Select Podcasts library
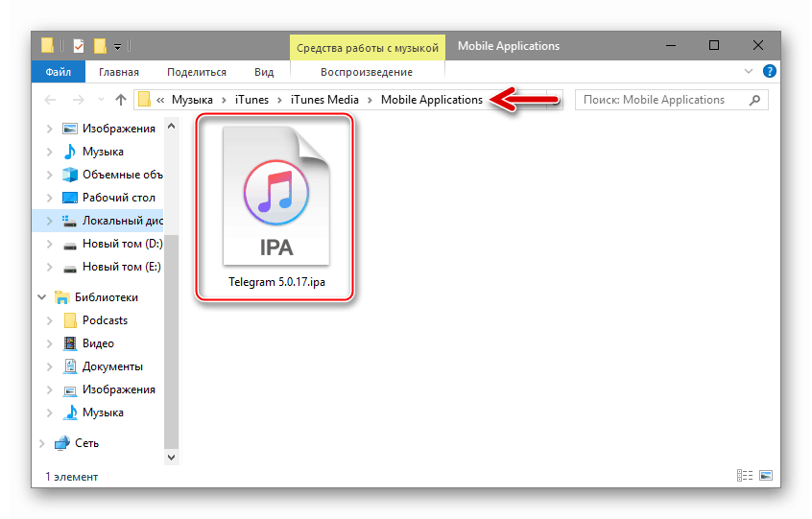 pyautogui.click(x=105, y=320)
